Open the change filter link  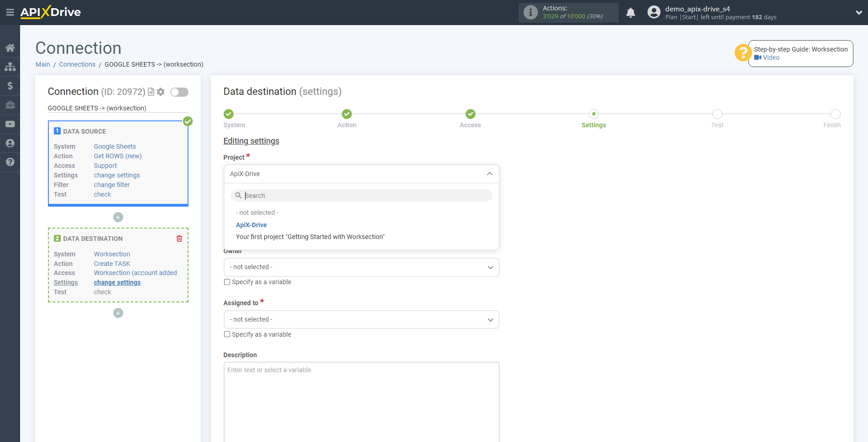point(112,185)
